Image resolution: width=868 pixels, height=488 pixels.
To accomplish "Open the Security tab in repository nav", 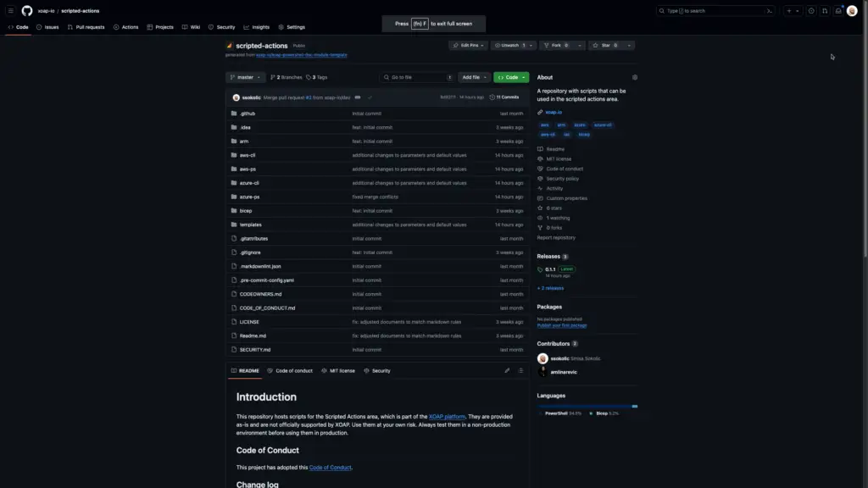I will pyautogui.click(x=221, y=26).
